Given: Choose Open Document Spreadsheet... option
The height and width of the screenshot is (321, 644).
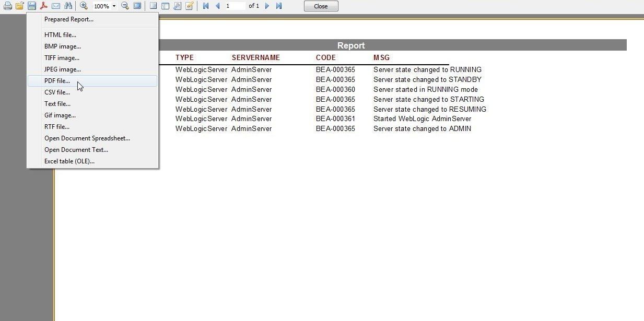Looking at the screenshot, I should [x=92, y=138].
